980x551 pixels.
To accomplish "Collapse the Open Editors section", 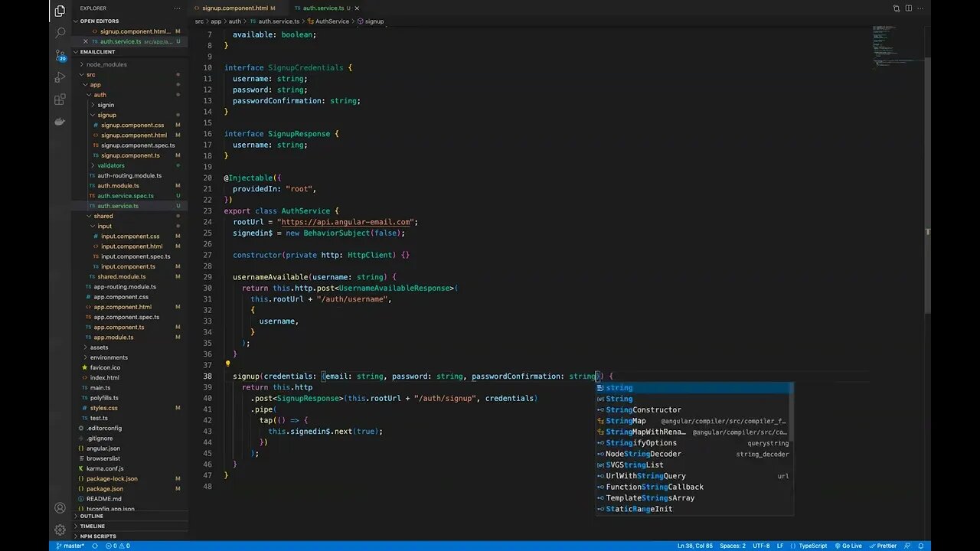I will click(99, 21).
